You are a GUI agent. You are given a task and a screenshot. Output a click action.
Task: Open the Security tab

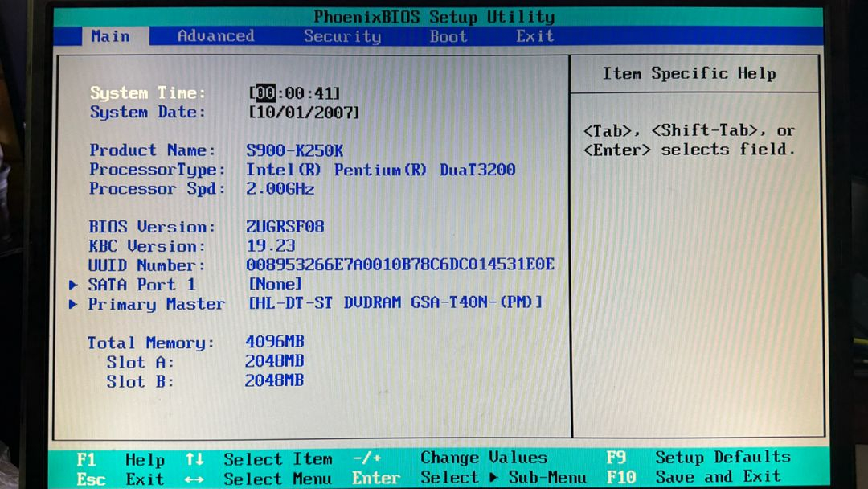[x=342, y=35]
